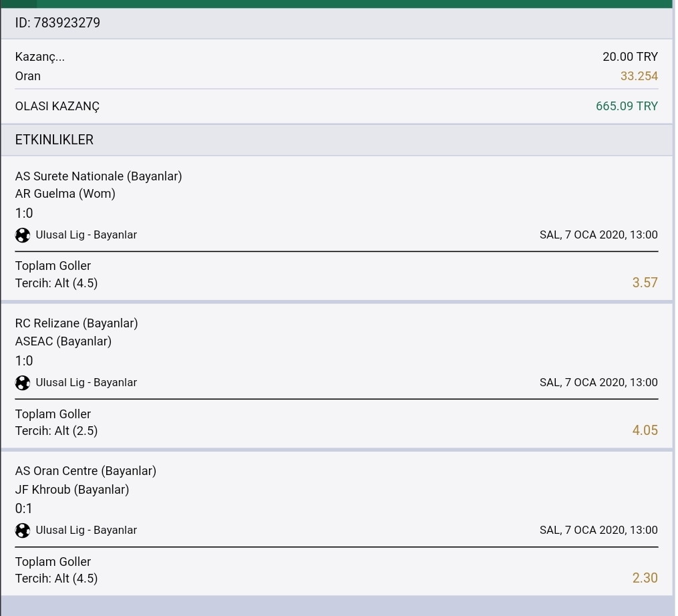The image size is (678, 616).
Task: Open AS Surete Nationale (Bayanlar) team link
Action: click(99, 176)
